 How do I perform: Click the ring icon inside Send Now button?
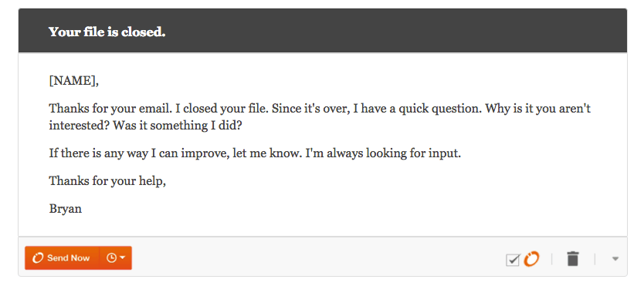click(x=38, y=258)
